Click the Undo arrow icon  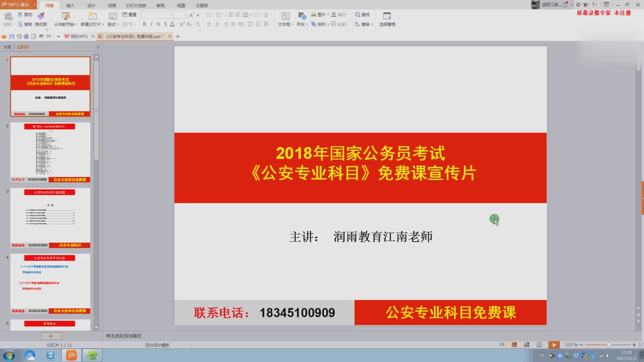(41, 37)
